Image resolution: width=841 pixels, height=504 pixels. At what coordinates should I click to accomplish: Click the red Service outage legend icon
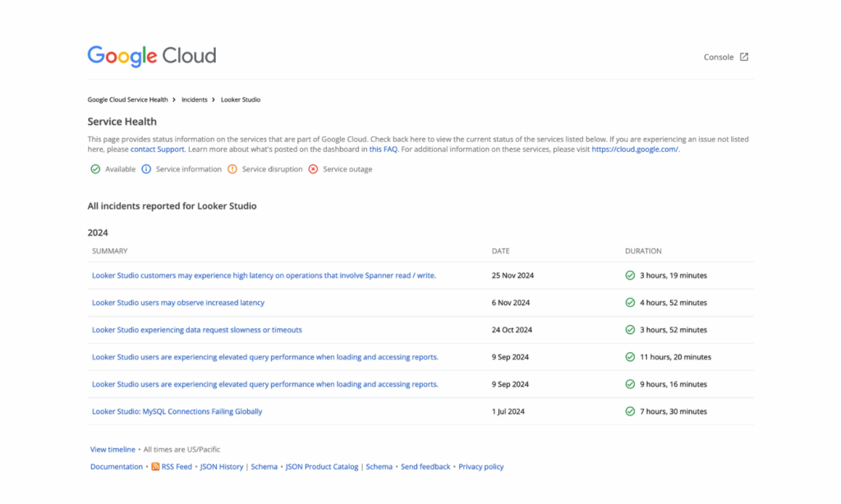click(x=313, y=169)
